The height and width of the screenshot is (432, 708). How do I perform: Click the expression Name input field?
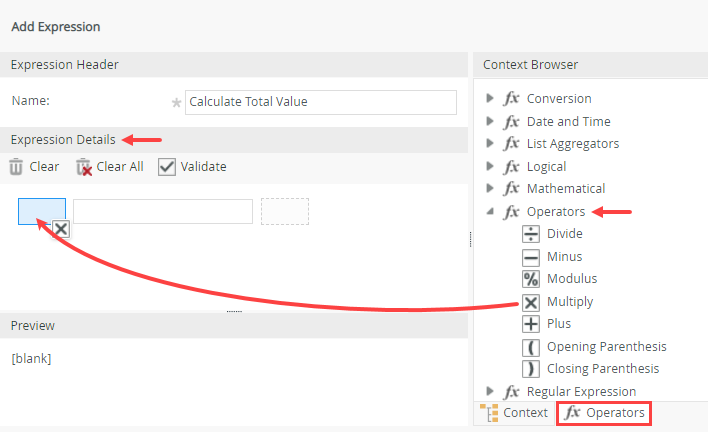320,102
